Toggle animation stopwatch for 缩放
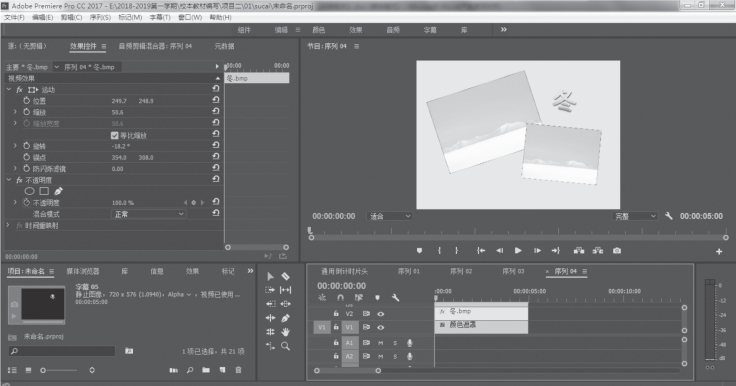The height and width of the screenshot is (386, 736). (27, 112)
